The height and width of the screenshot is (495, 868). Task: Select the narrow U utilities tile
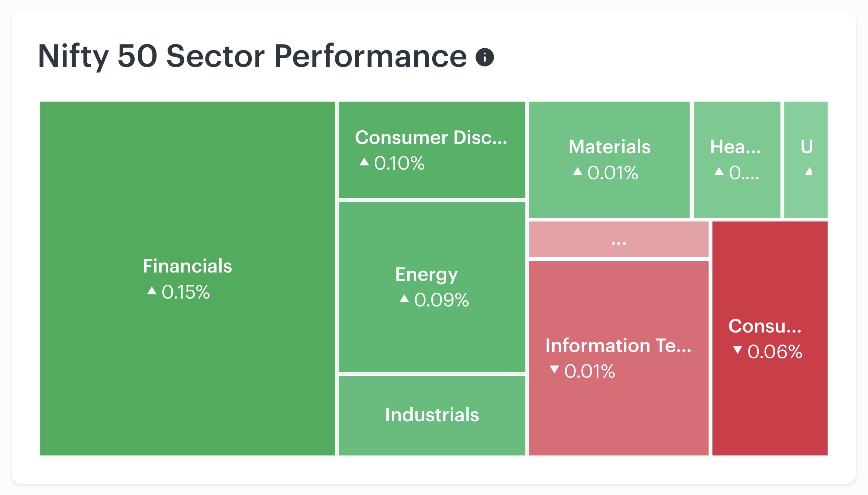(x=806, y=159)
